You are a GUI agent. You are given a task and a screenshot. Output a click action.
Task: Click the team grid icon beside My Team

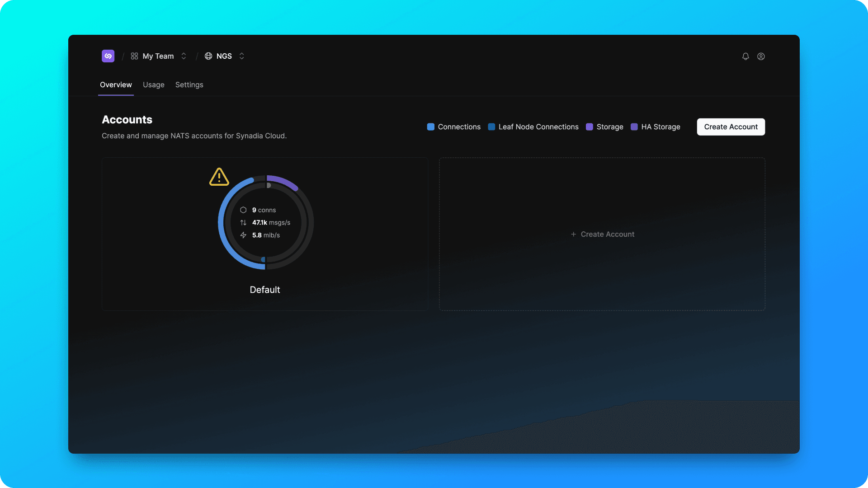point(134,56)
